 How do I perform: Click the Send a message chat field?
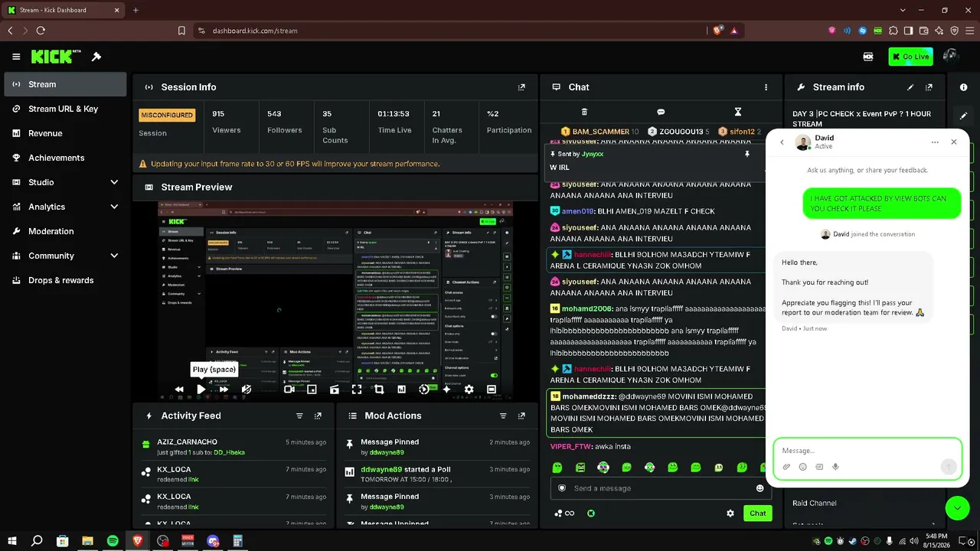(660, 488)
